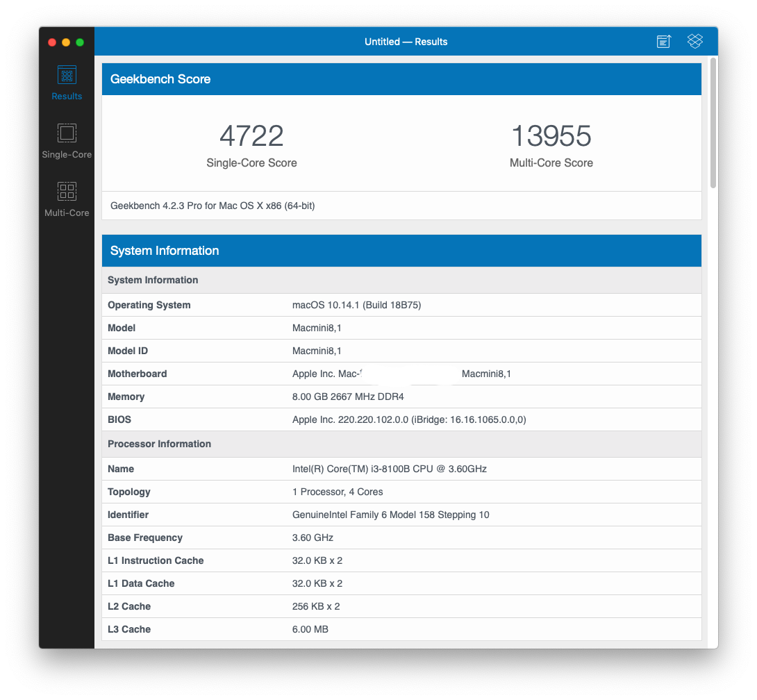Click the Results sidebar icon showing grid layout

[67, 74]
